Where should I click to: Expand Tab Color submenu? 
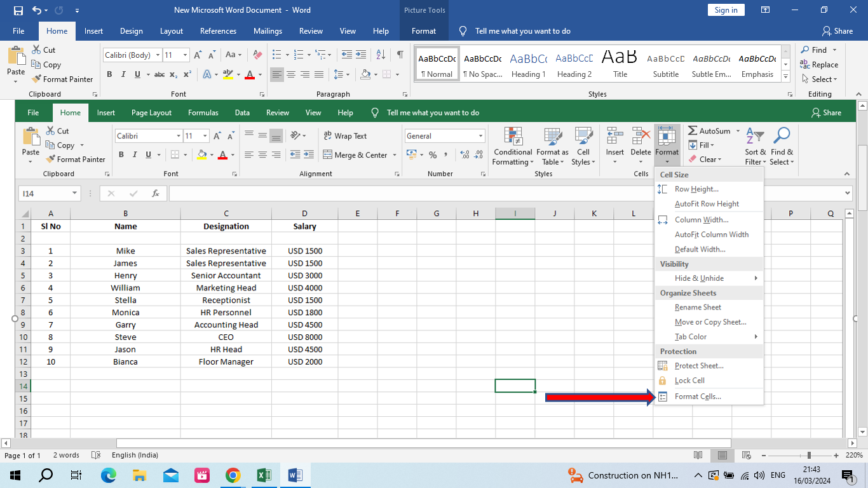tap(709, 337)
